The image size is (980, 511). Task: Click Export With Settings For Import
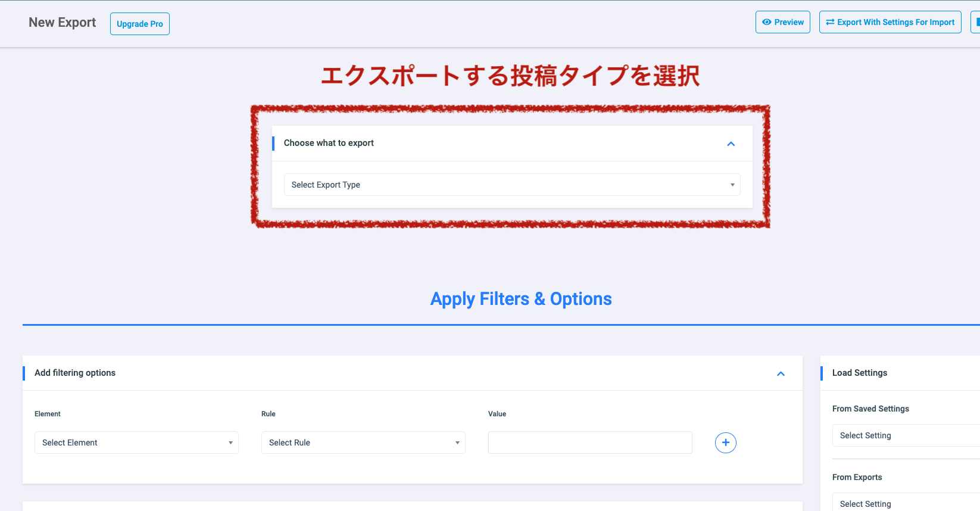pos(890,21)
